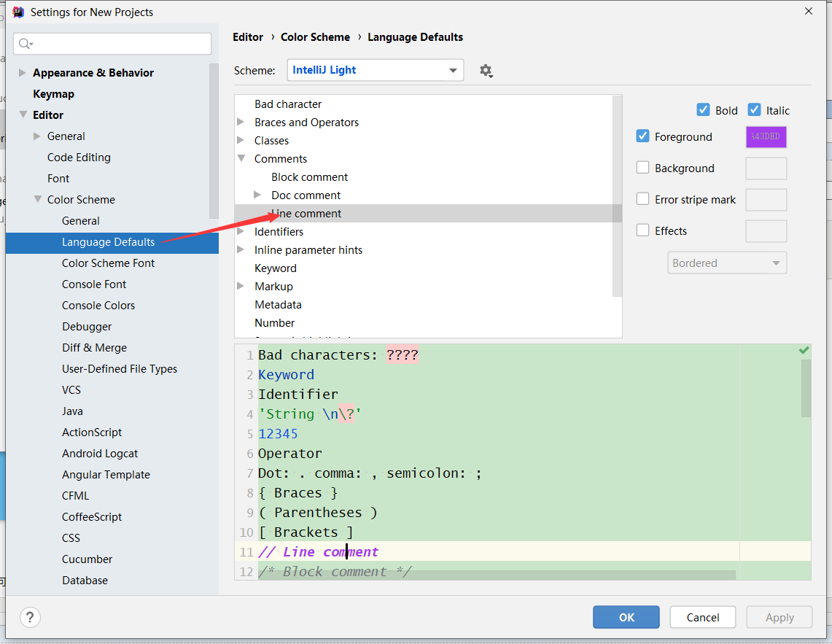The width and height of the screenshot is (832, 644).
Task: Click the IntelliJ logo in title bar
Action: click(x=16, y=12)
